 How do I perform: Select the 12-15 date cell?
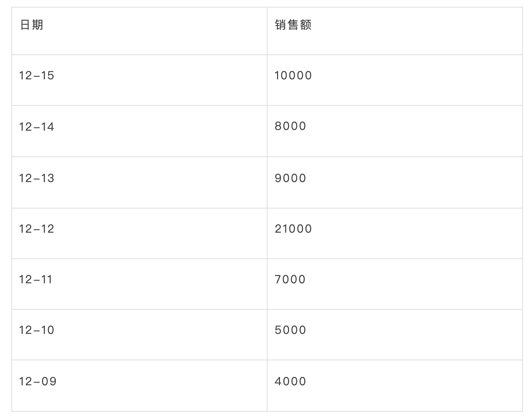(139, 80)
